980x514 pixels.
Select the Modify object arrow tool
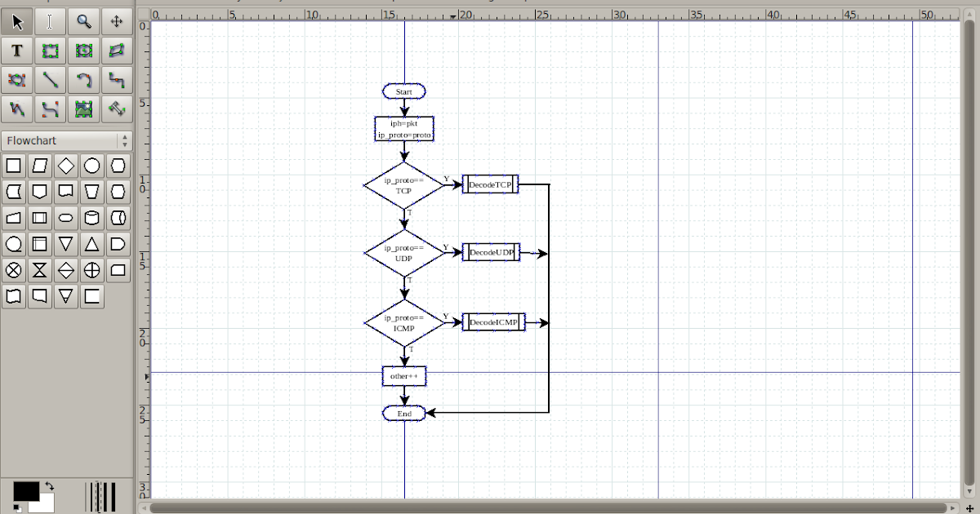coord(17,22)
